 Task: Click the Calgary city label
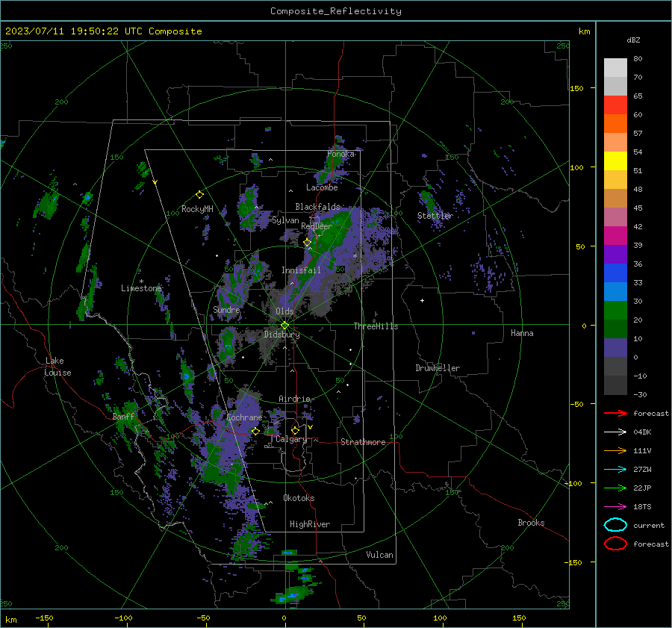[x=291, y=439]
